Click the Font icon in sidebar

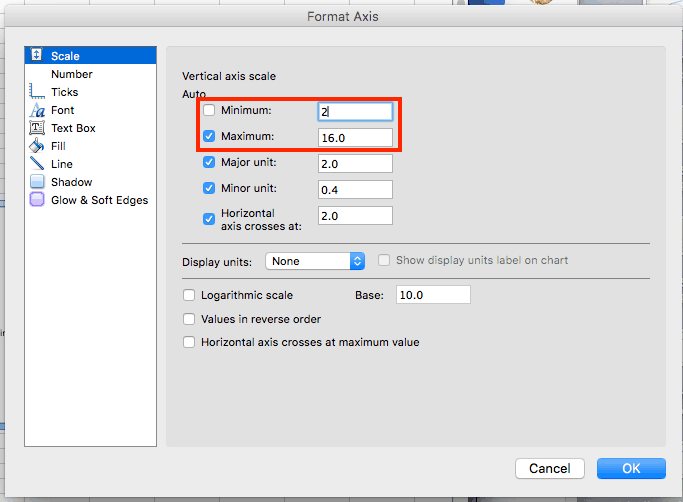pos(37,110)
